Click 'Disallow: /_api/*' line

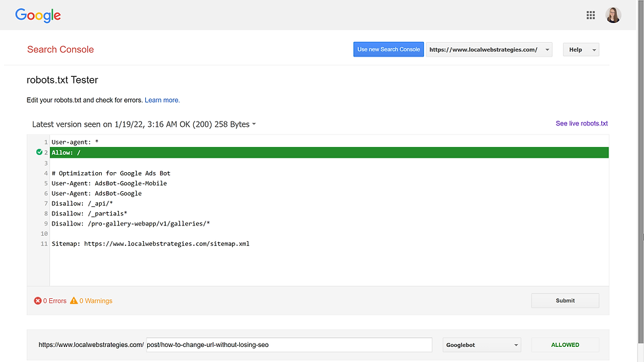tap(82, 204)
